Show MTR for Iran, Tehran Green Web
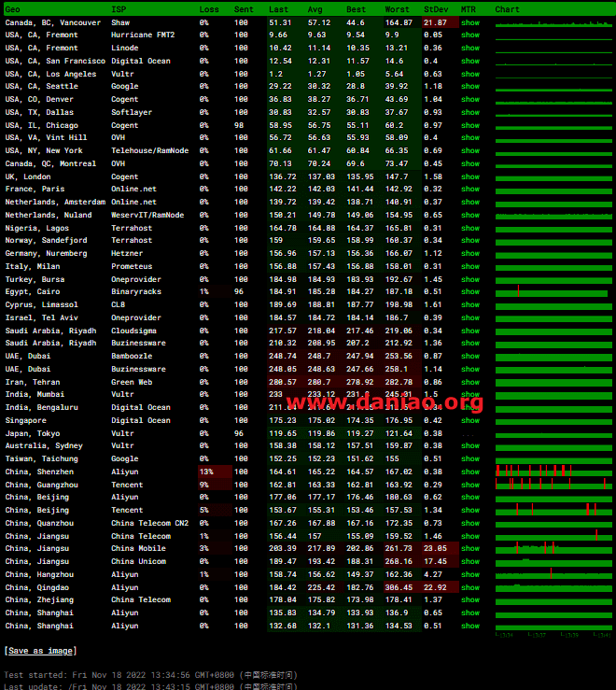616x690 pixels. 469,383
